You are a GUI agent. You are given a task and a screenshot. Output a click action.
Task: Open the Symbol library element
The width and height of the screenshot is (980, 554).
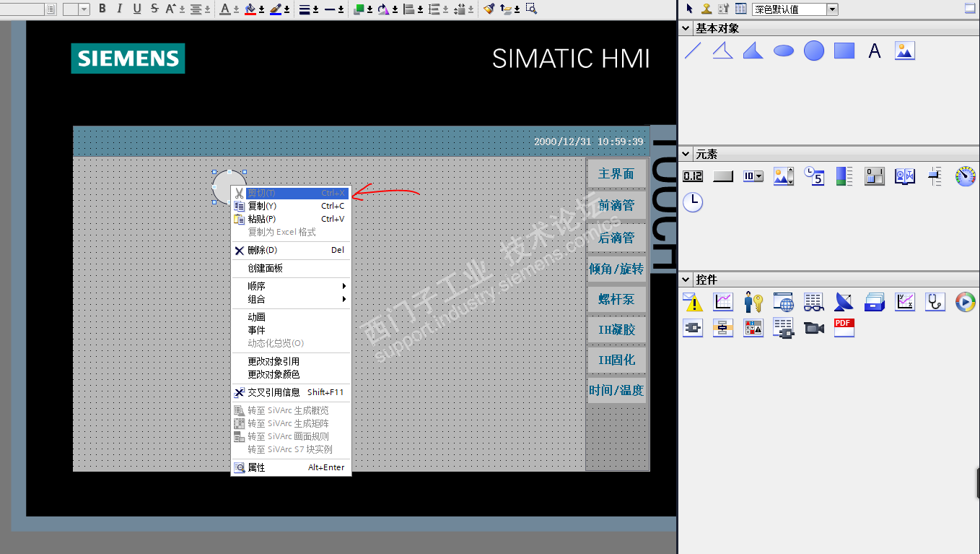click(x=905, y=176)
